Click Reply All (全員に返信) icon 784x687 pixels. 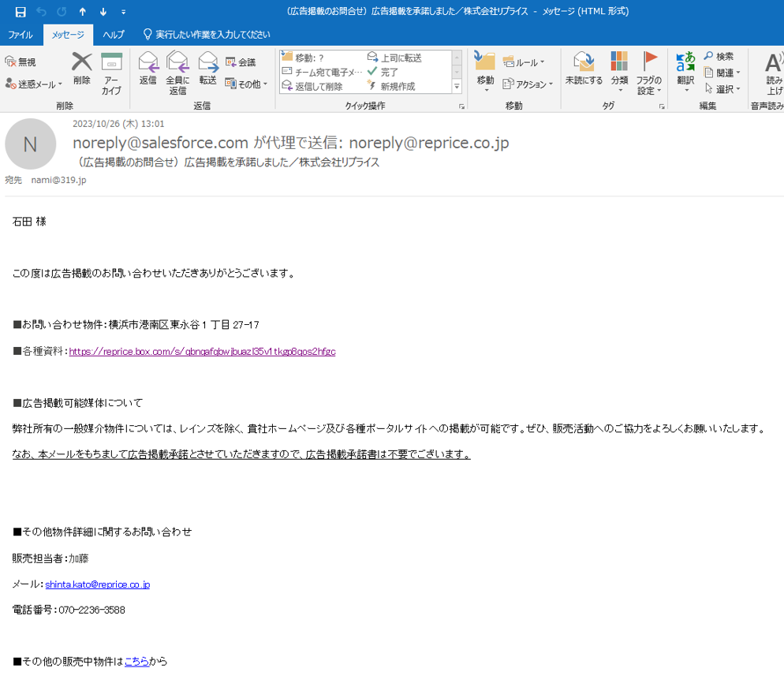click(x=177, y=73)
